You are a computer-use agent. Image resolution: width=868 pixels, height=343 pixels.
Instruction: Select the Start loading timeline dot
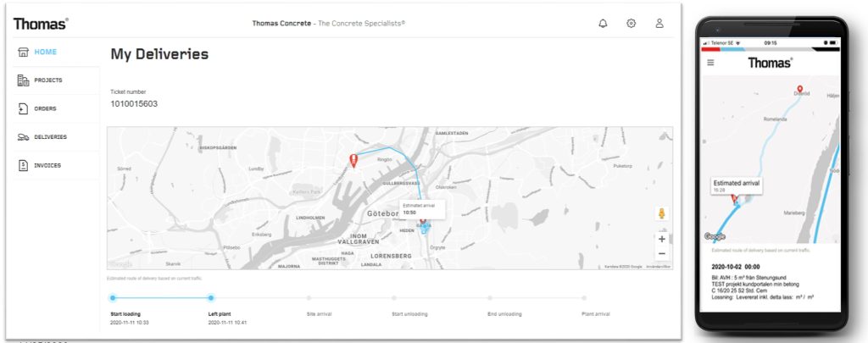[x=113, y=297]
